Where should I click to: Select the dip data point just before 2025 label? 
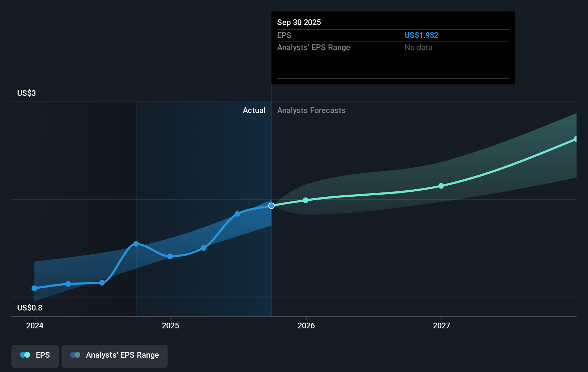(170, 256)
